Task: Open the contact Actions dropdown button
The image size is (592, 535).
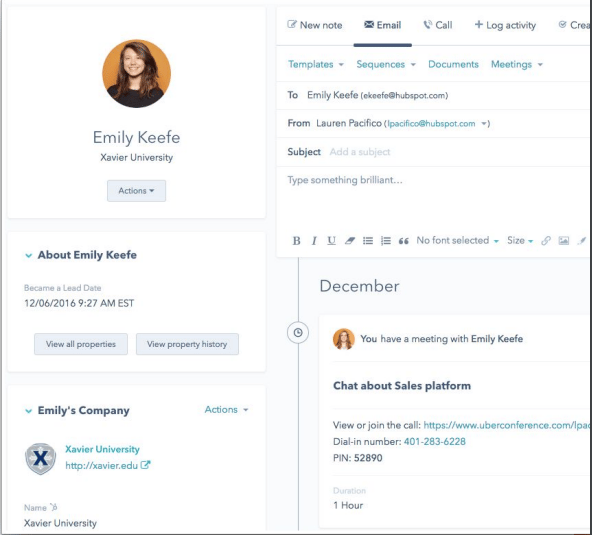Action: click(x=136, y=191)
